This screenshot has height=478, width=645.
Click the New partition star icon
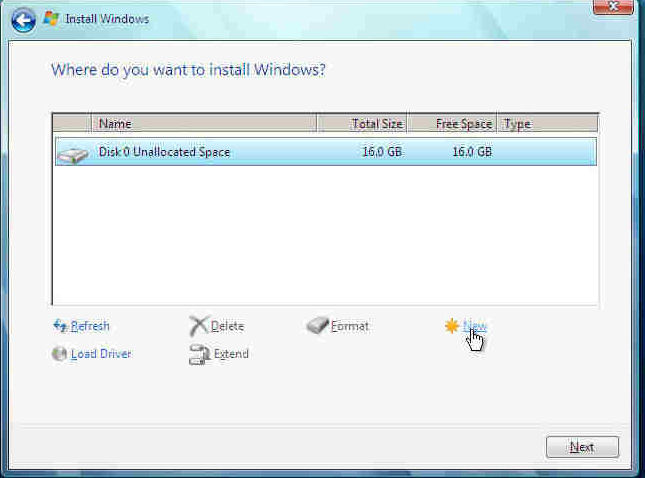coord(452,326)
